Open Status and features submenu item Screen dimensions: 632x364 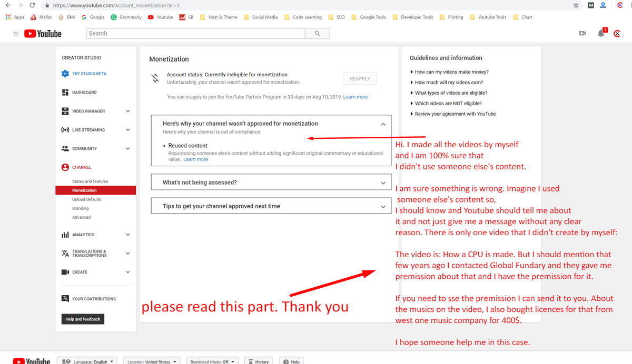click(90, 181)
